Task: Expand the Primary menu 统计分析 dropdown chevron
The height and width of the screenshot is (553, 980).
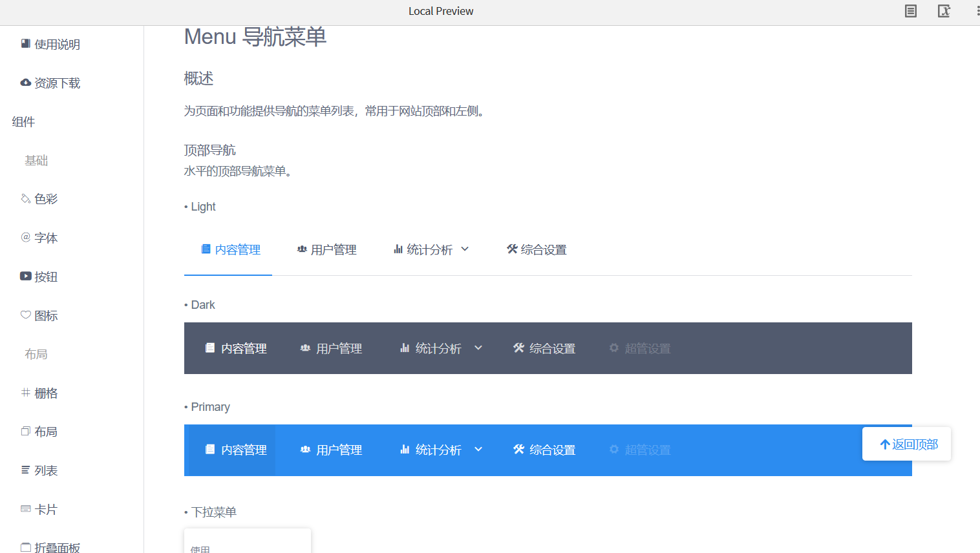Action: (x=478, y=449)
